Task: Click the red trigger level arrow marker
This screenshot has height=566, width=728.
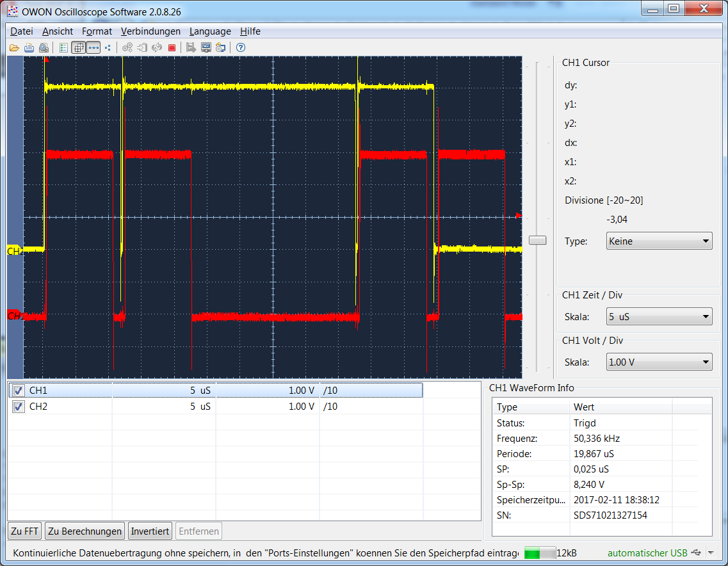Action: 519,215
